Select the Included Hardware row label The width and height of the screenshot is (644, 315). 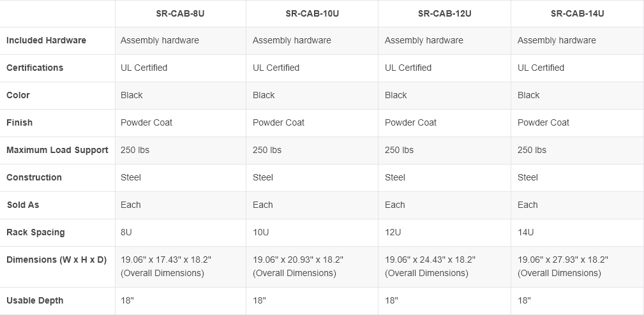coord(46,40)
